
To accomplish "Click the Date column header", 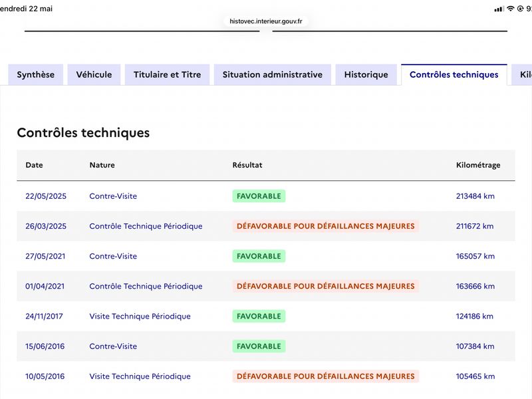I will tap(35, 165).
